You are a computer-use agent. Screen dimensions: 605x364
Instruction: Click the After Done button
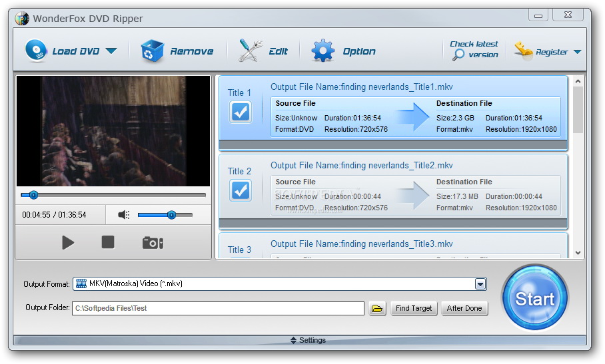click(x=464, y=309)
